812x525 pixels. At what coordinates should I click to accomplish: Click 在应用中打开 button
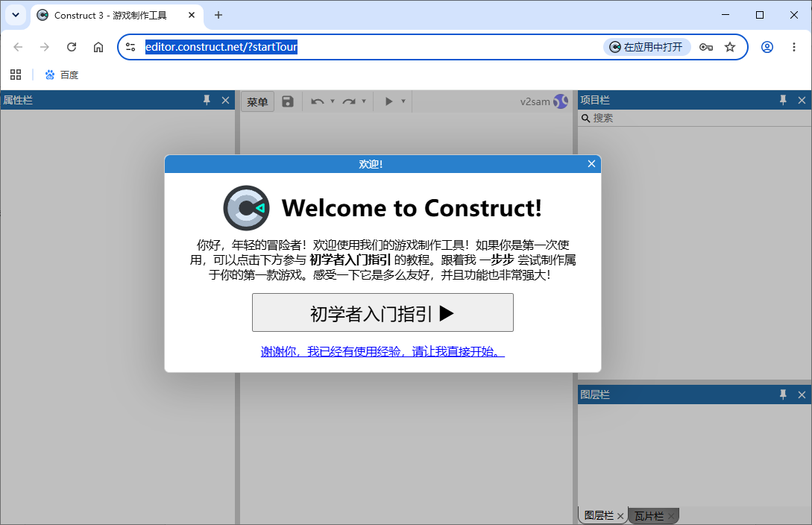(646, 47)
